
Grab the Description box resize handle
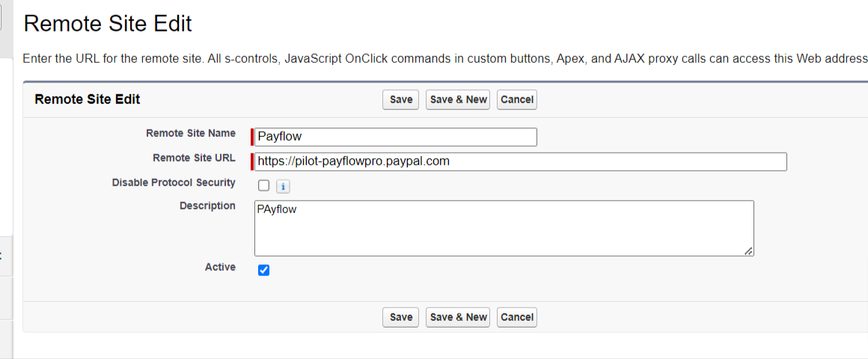click(748, 251)
